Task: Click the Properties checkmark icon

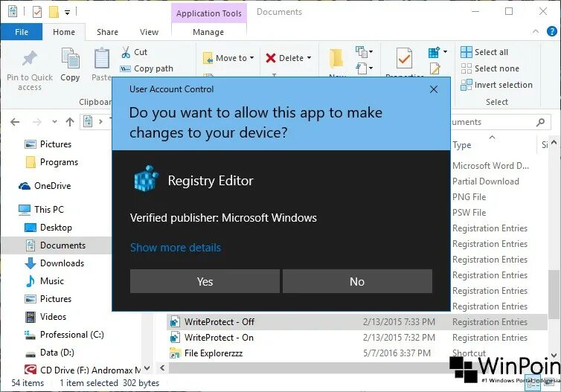Action: pyautogui.click(x=404, y=58)
